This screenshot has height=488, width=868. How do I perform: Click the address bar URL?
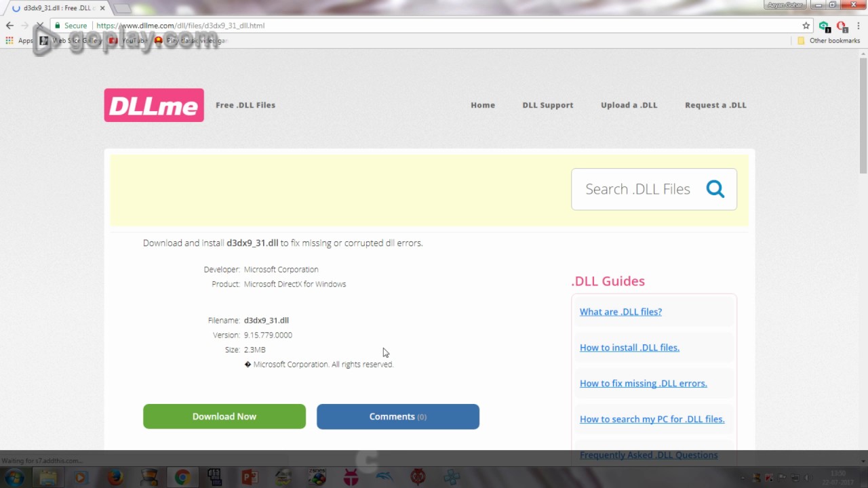click(x=180, y=26)
